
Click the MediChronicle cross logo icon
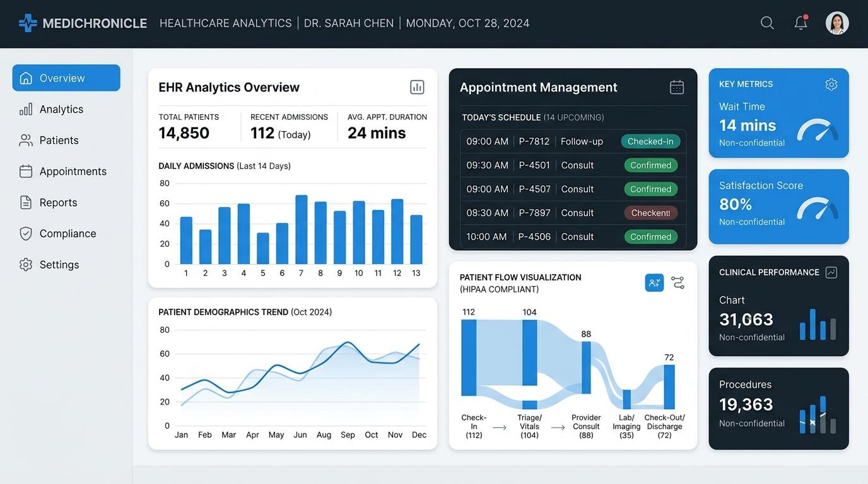pyautogui.click(x=28, y=23)
